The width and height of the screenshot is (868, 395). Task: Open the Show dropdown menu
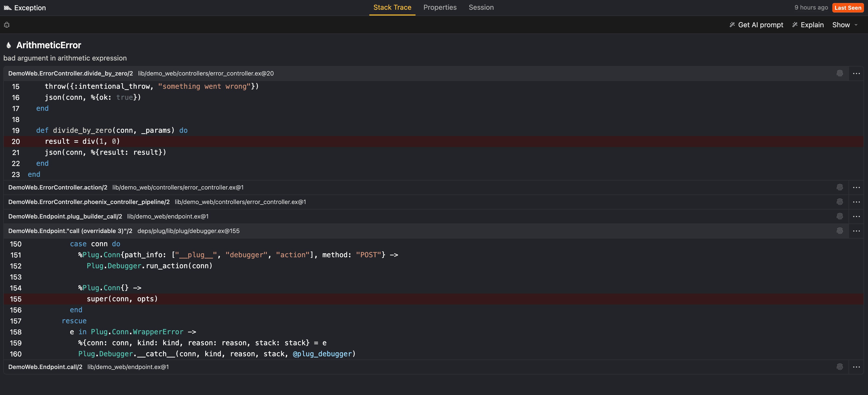coord(845,24)
